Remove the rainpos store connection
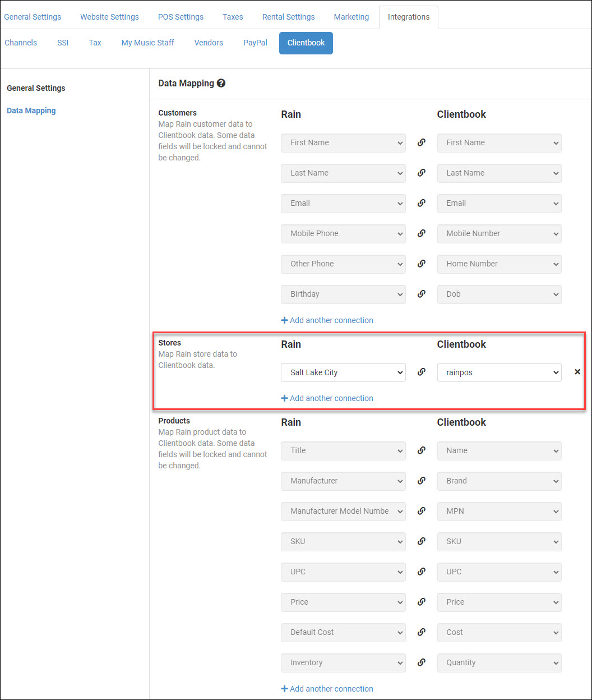The image size is (592, 700). point(577,371)
